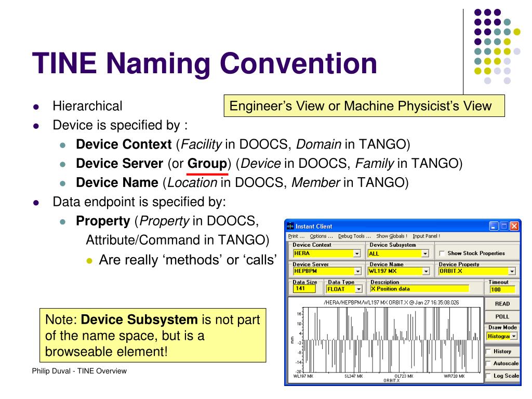Viewport: 532px width, 399px height.
Task: Toggle the Autoscale checkbox
Action: pyautogui.click(x=488, y=364)
